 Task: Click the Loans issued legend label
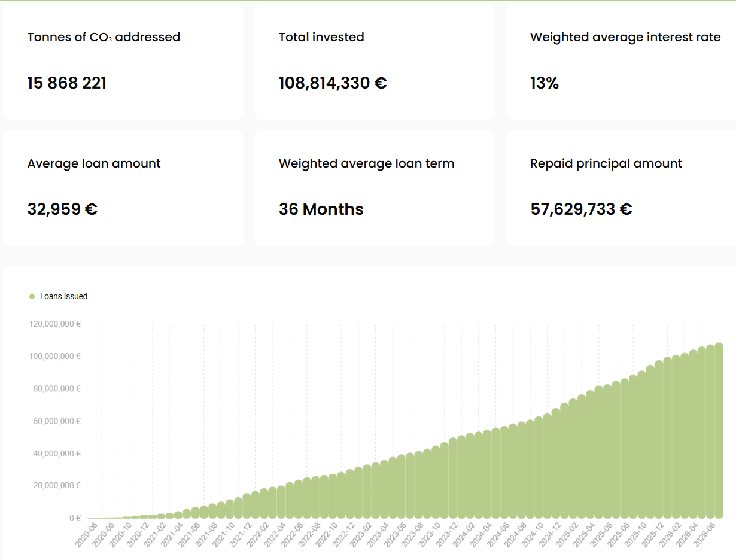tap(63, 297)
